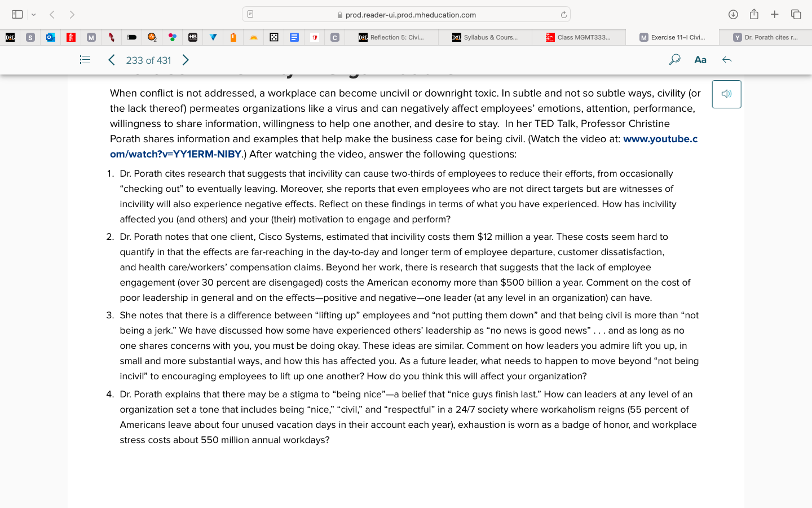Select the pinned gray C tab

tap(335, 37)
